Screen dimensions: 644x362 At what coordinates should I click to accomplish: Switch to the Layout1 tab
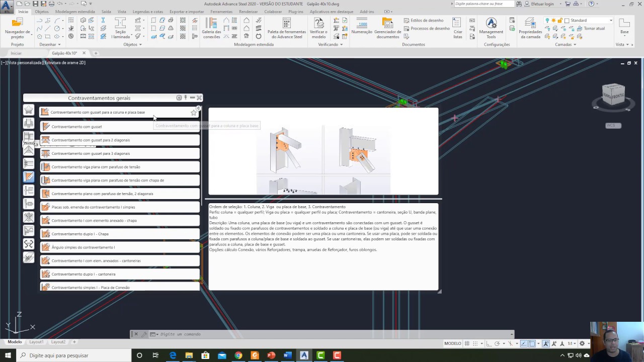pyautogui.click(x=36, y=342)
